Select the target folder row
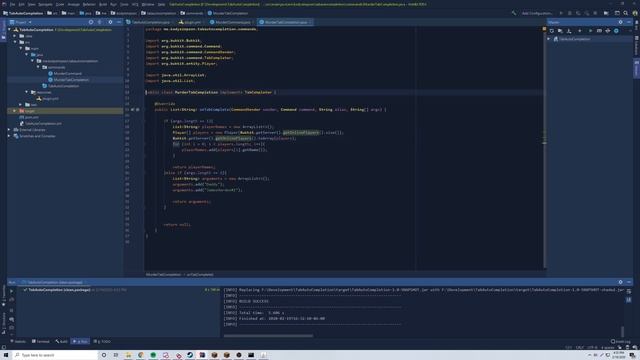Screen dimensions: 640x360 (x=65, y=111)
